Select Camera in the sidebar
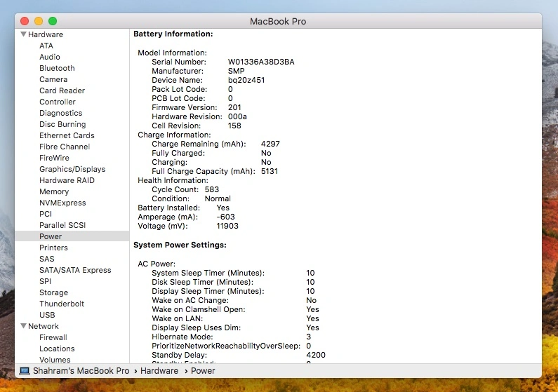Screen dimensions: 558x392 (53, 79)
